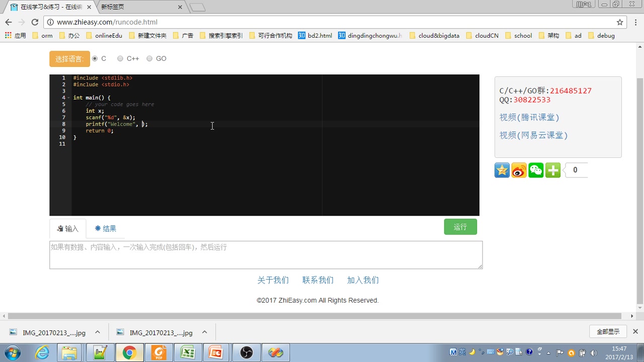The height and width of the screenshot is (362, 644).
Task: Fold main function with line 4 arrow
Action: point(69,98)
